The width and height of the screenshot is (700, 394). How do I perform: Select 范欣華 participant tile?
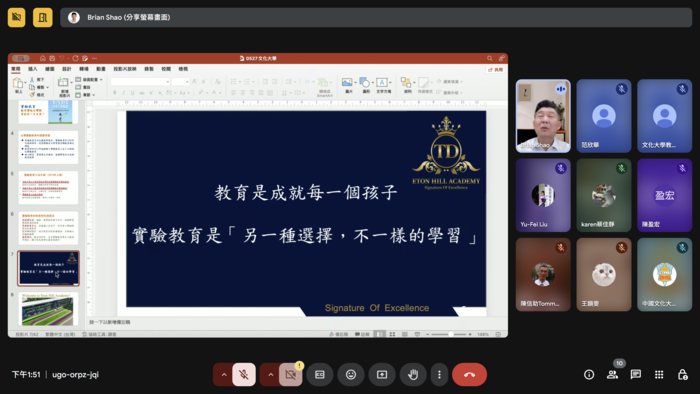(604, 116)
